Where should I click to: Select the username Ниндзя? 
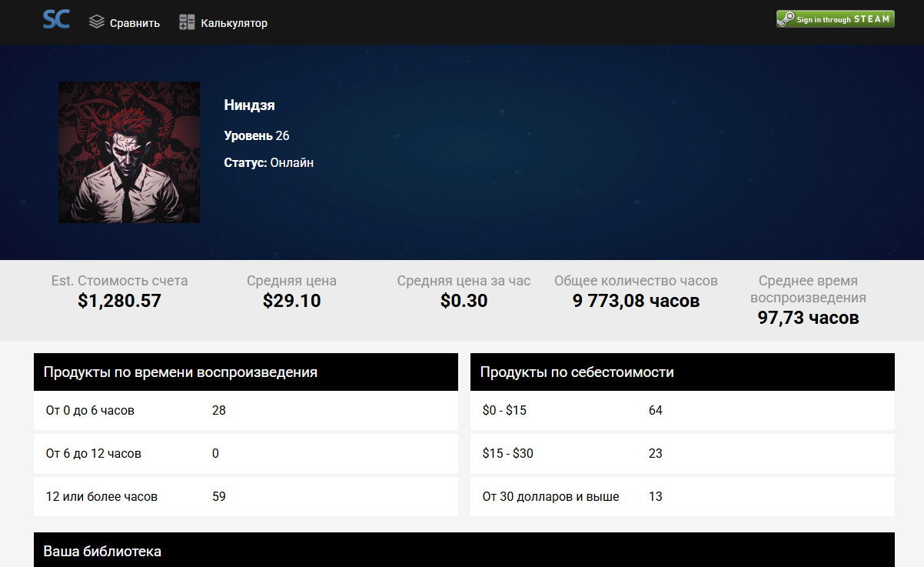249,105
